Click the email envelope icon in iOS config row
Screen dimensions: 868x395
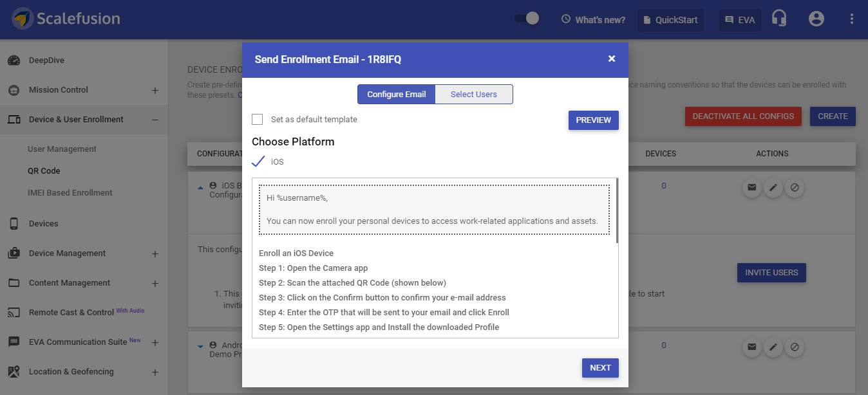click(x=751, y=188)
